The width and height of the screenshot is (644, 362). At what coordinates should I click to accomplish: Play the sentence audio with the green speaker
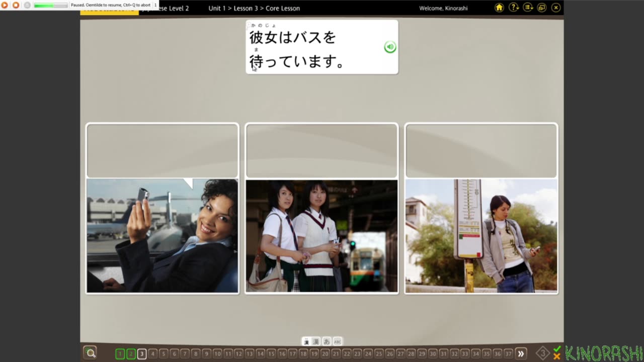pos(390,47)
